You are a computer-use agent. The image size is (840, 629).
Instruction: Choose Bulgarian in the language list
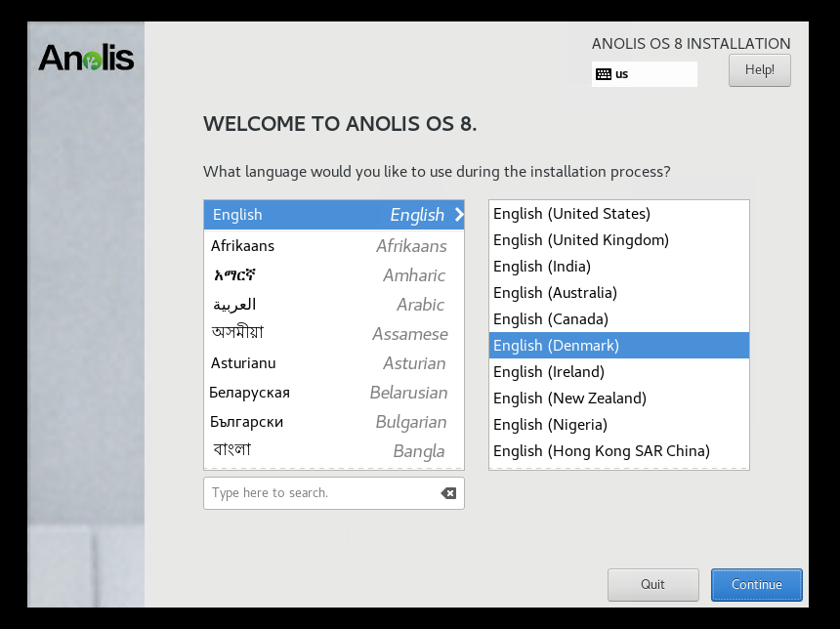click(x=333, y=422)
